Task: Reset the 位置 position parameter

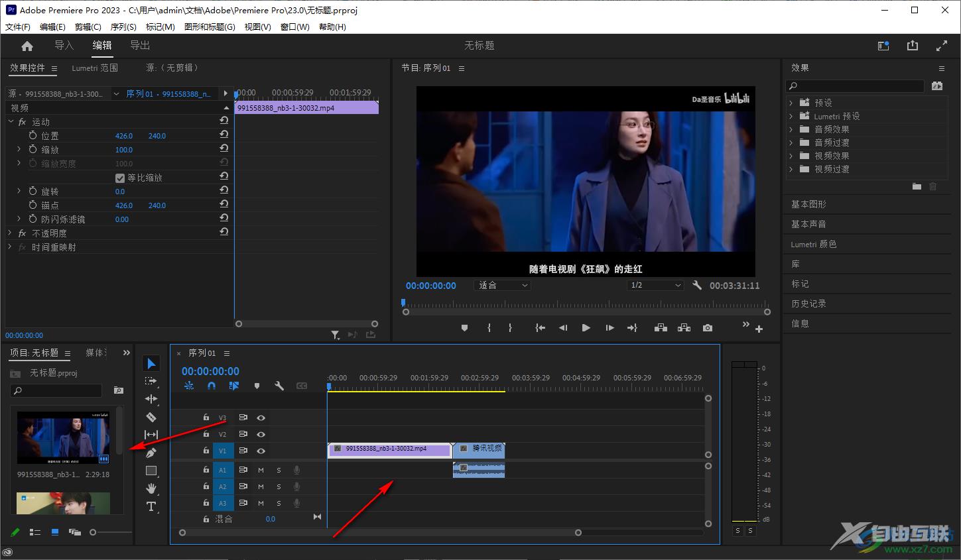Action: pos(224,135)
